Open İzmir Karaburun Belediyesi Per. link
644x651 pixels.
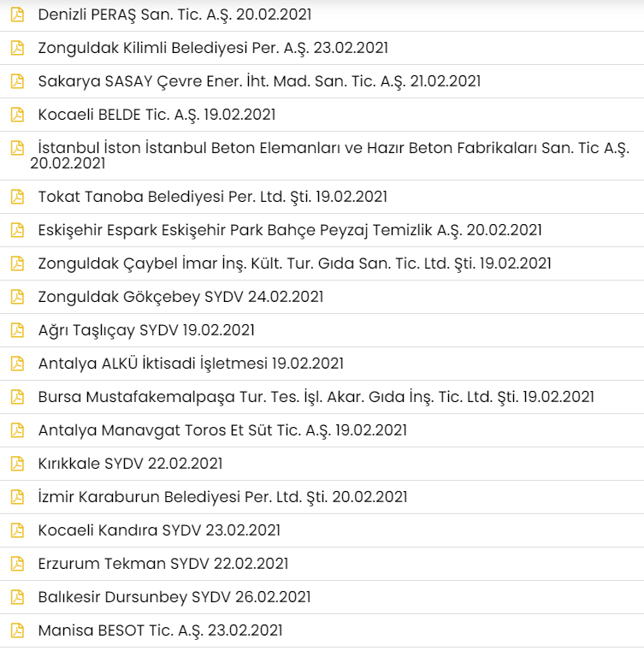[x=223, y=497]
